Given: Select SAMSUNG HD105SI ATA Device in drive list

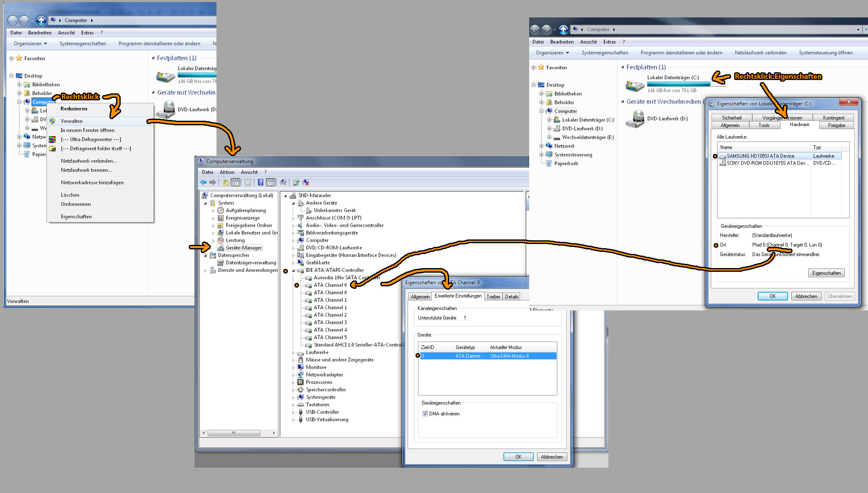Looking at the screenshot, I should 761,156.
